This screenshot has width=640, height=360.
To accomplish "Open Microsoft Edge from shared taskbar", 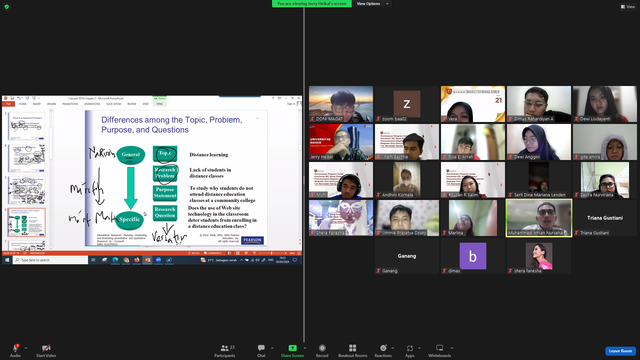I will click(115, 260).
